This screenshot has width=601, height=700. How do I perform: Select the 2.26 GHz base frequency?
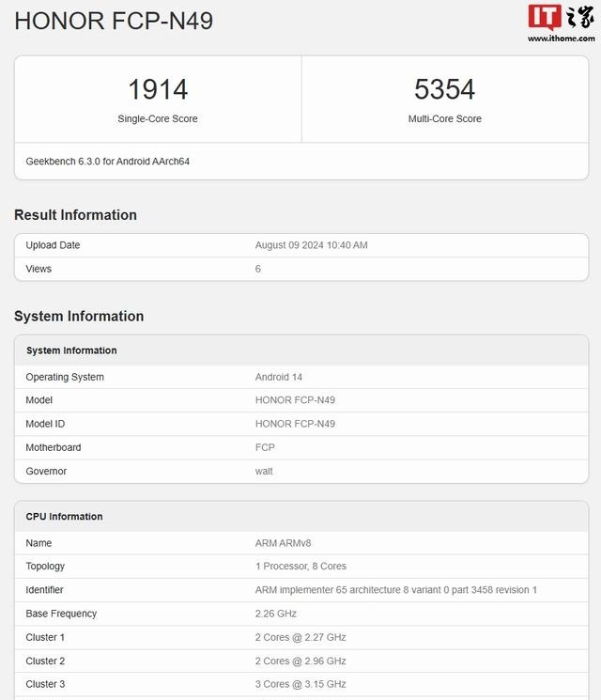coord(276,614)
